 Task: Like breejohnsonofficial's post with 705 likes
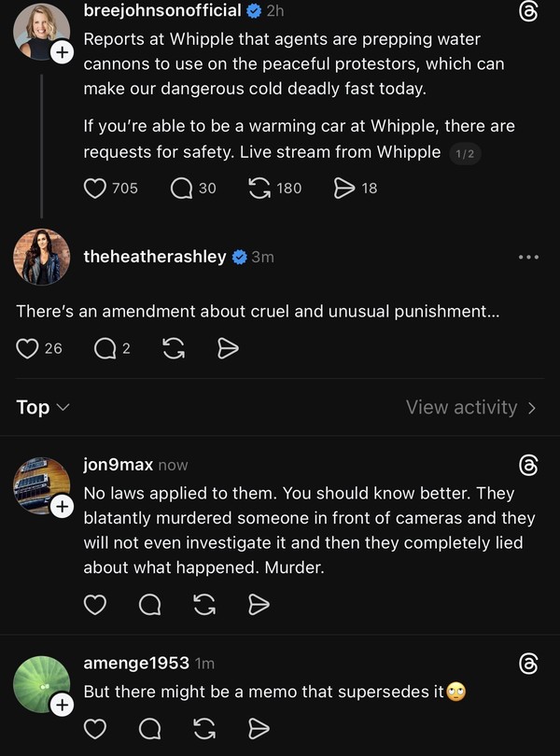(95, 189)
